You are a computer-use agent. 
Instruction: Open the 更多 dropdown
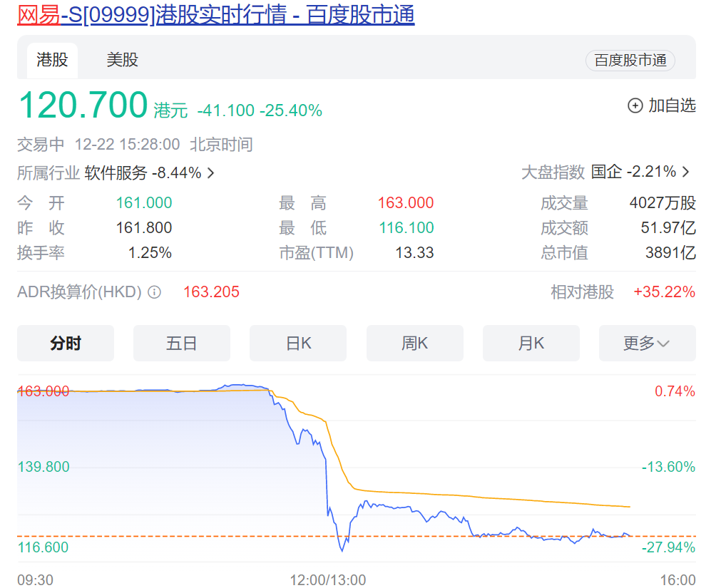(648, 344)
